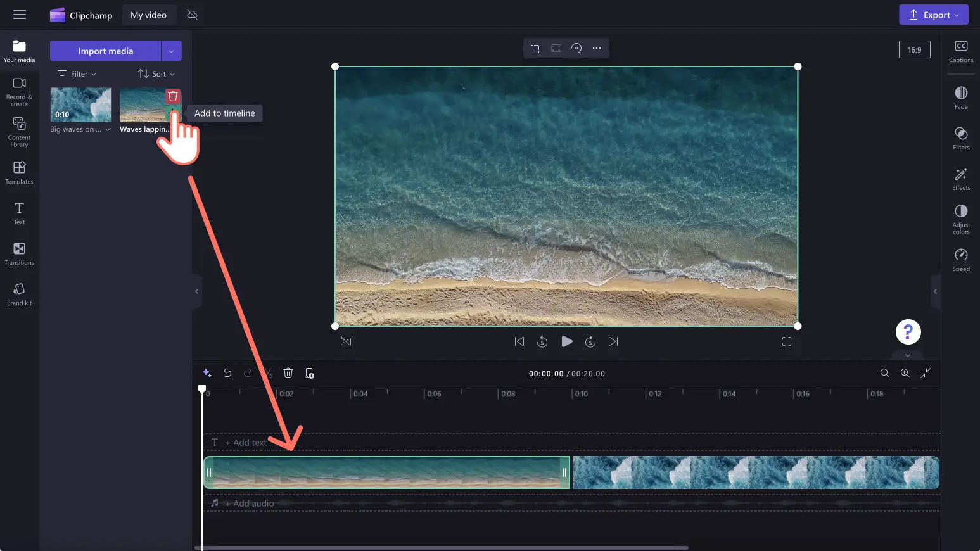Open the Adjust colors panel
Screen dimensions: 980x551
point(960,218)
